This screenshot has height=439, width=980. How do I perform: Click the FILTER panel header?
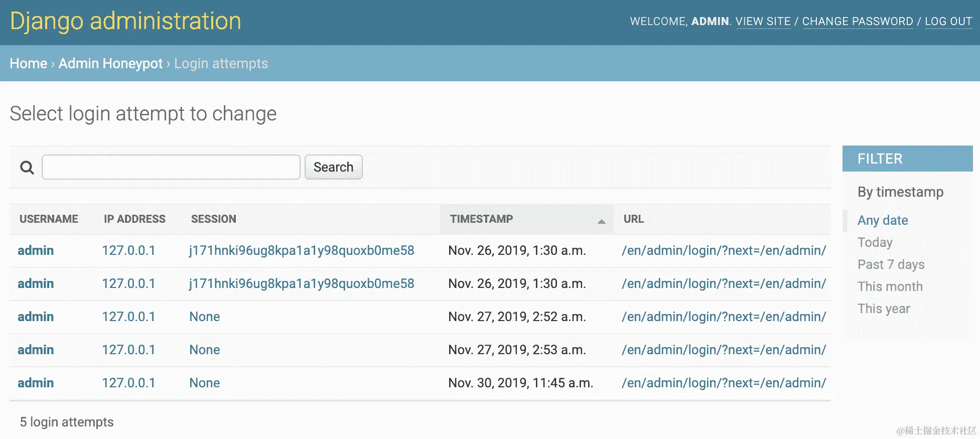(x=907, y=159)
